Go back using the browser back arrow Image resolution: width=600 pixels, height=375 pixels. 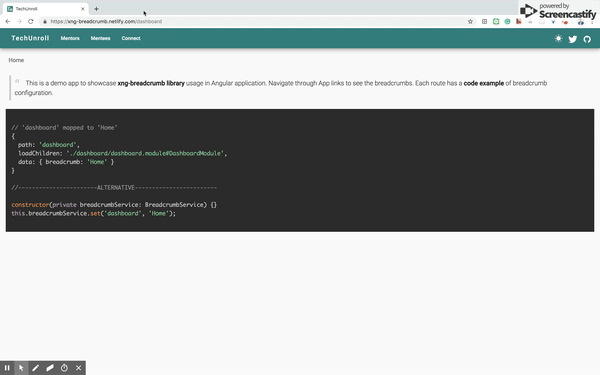[8, 21]
